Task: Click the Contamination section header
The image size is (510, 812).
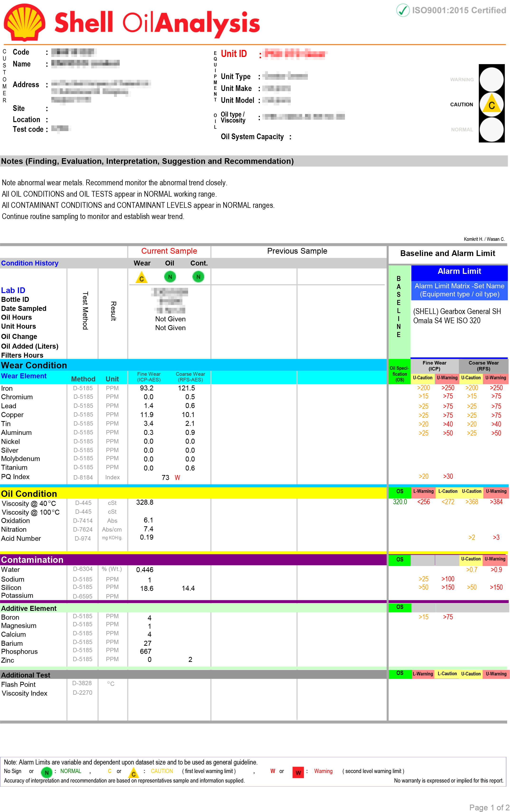Action: 193,560
